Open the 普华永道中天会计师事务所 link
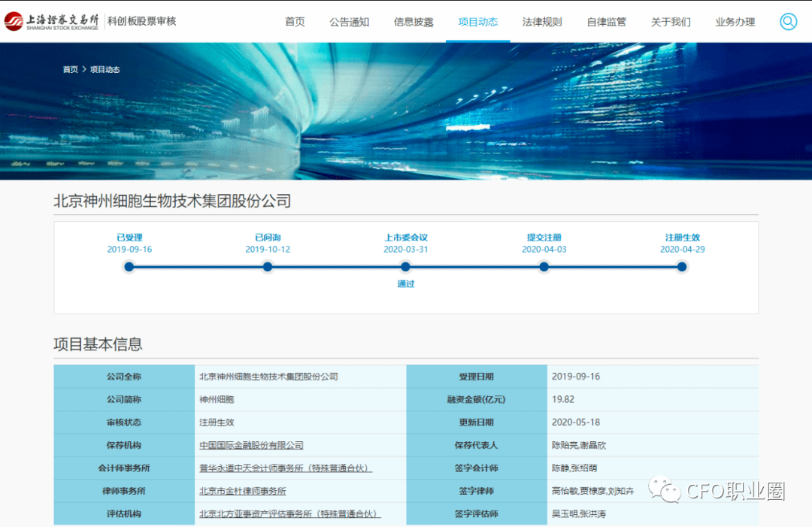 click(284, 468)
